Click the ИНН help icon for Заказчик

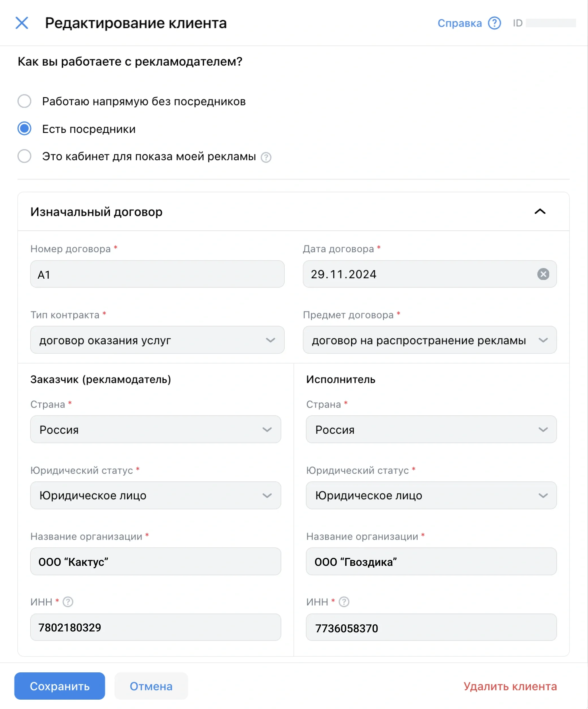(x=68, y=602)
